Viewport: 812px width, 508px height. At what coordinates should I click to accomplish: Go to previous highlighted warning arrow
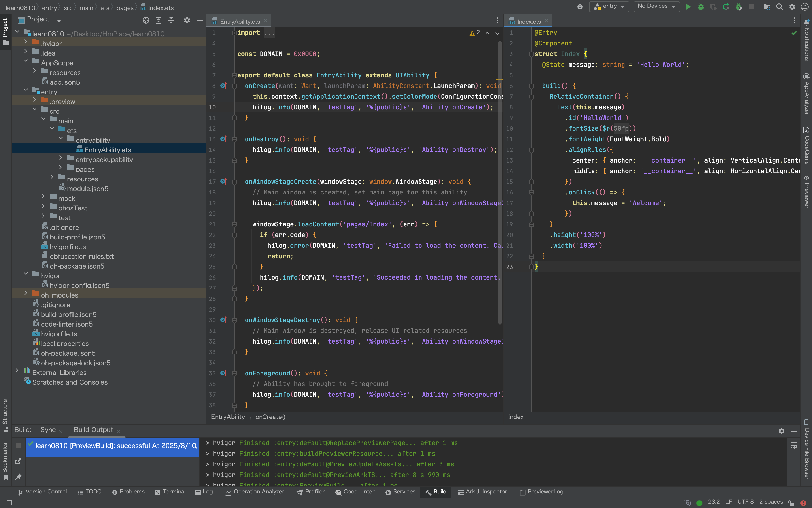pyautogui.click(x=487, y=33)
